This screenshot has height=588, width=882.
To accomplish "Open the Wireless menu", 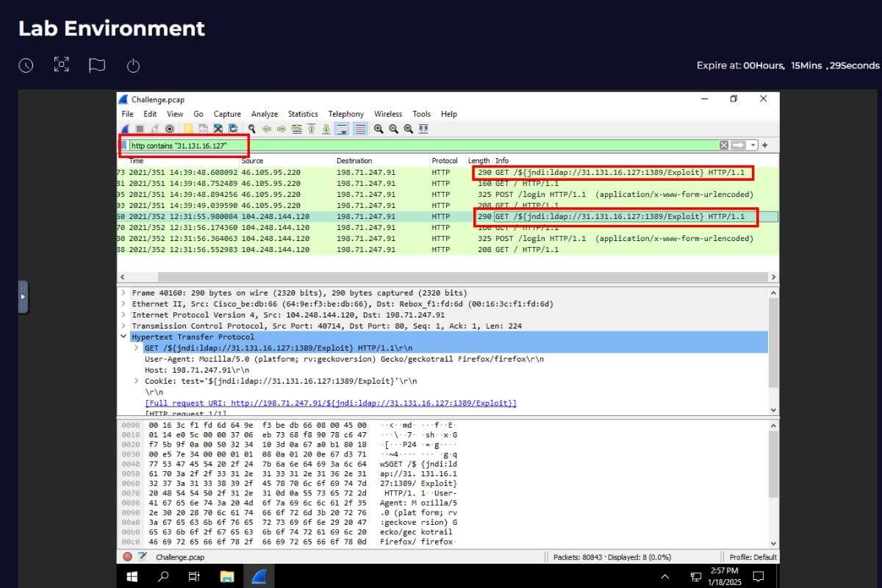I will 388,114.
